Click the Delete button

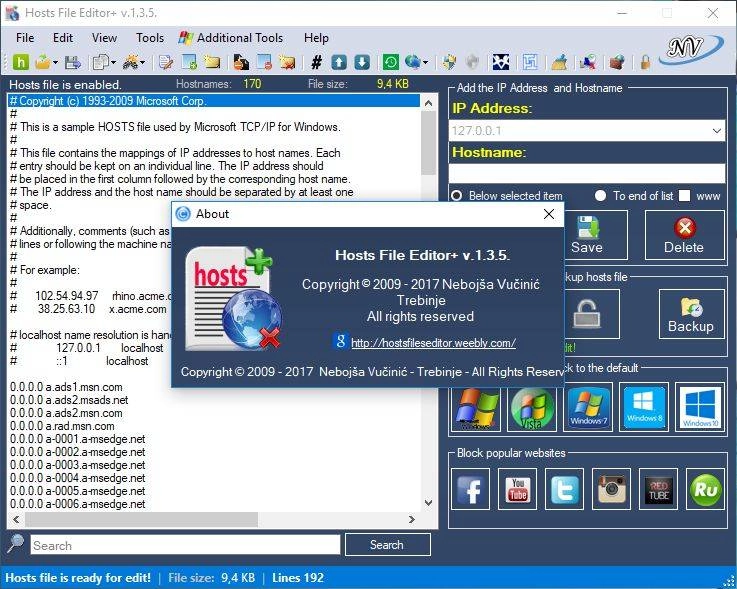point(684,235)
